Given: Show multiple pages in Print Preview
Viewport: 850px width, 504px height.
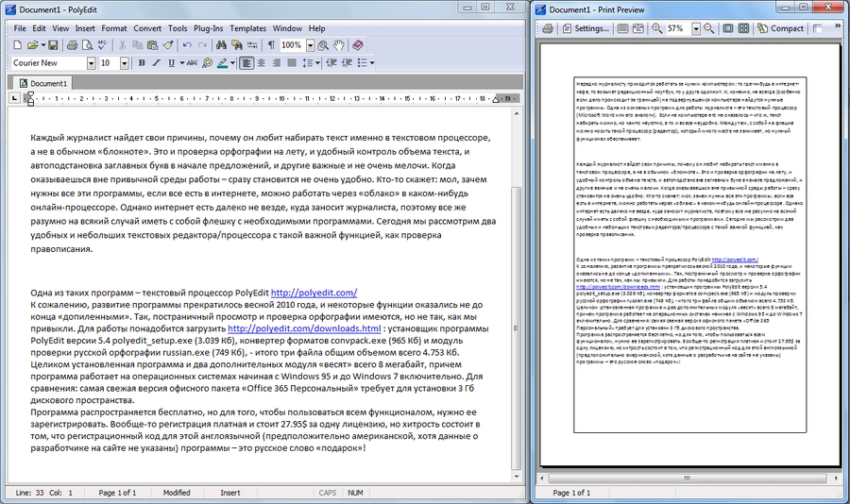Looking at the screenshot, I should coord(744,28).
